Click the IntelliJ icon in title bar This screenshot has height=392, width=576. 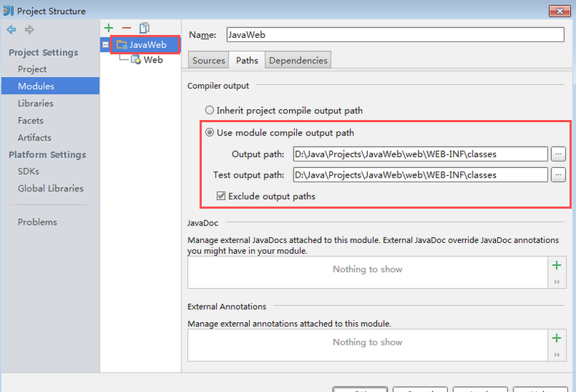click(8, 11)
